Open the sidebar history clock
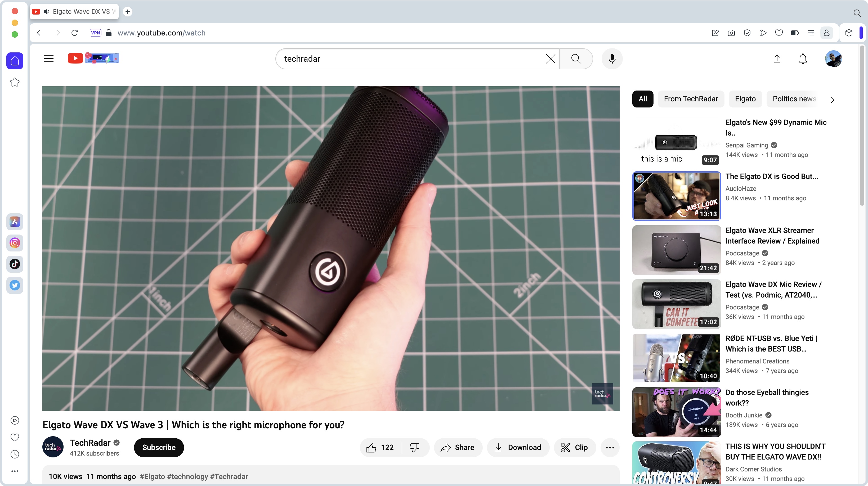868x486 pixels. tap(15, 454)
